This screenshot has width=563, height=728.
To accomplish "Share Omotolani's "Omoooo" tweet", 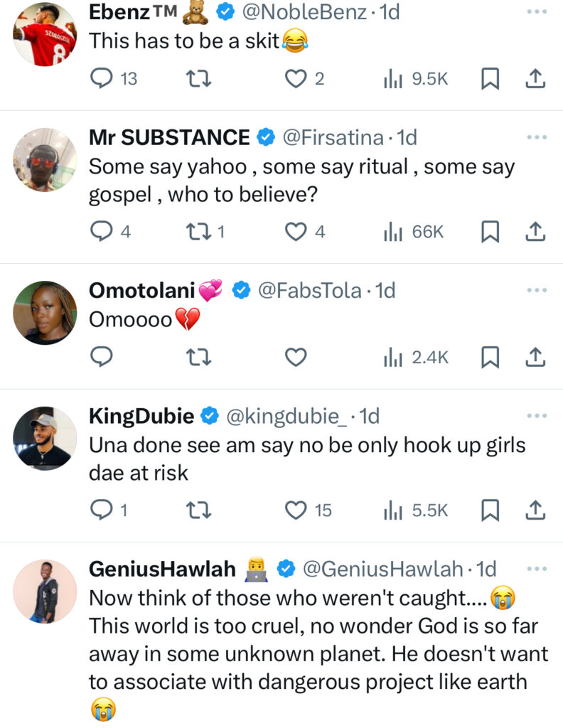I will (x=535, y=357).
